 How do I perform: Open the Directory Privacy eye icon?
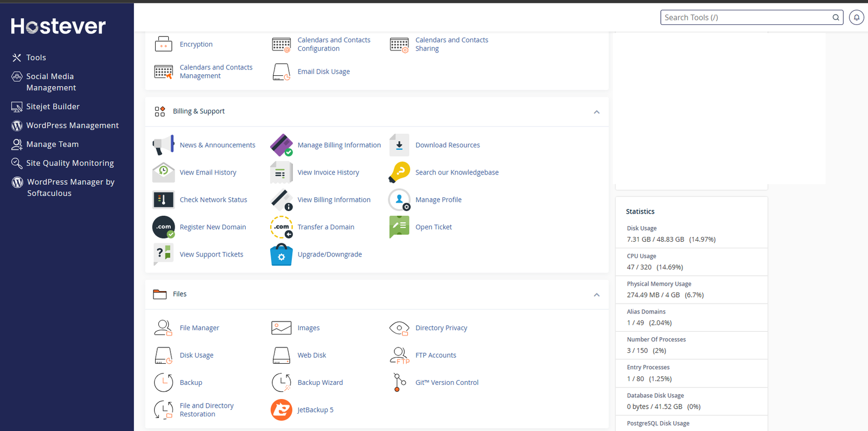point(399,328)
